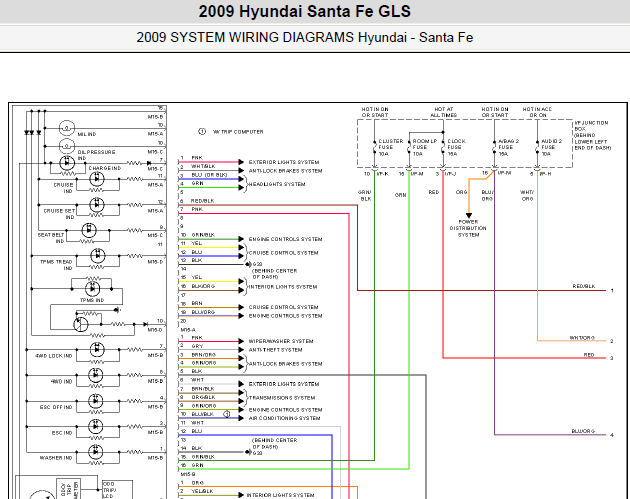Click the 'SEAT BELT IND' label
The image size is (630, 499).
51,238
